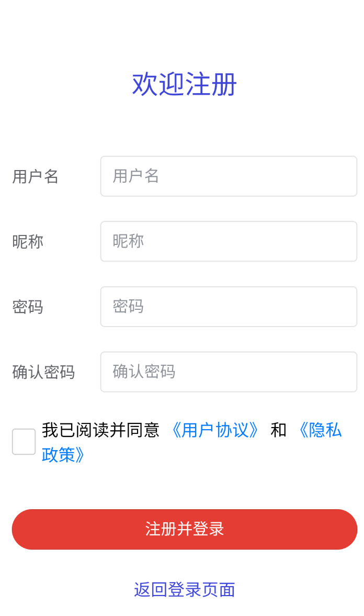Select the 密码 password input field
The height and width of the screenshot is (616, 364).
229,306
